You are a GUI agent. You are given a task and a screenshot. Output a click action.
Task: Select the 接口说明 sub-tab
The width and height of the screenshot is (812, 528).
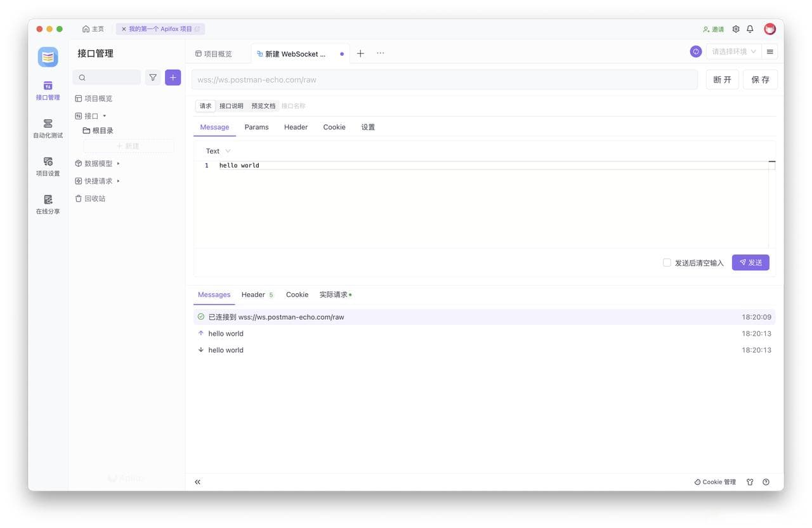pyautogui.click(x=232, y=106)
